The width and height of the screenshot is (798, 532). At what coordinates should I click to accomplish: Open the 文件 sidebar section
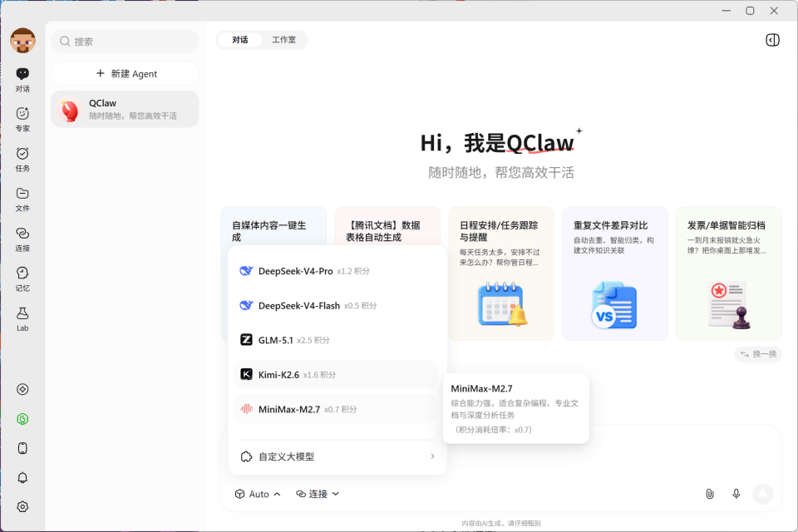(22, 199)
